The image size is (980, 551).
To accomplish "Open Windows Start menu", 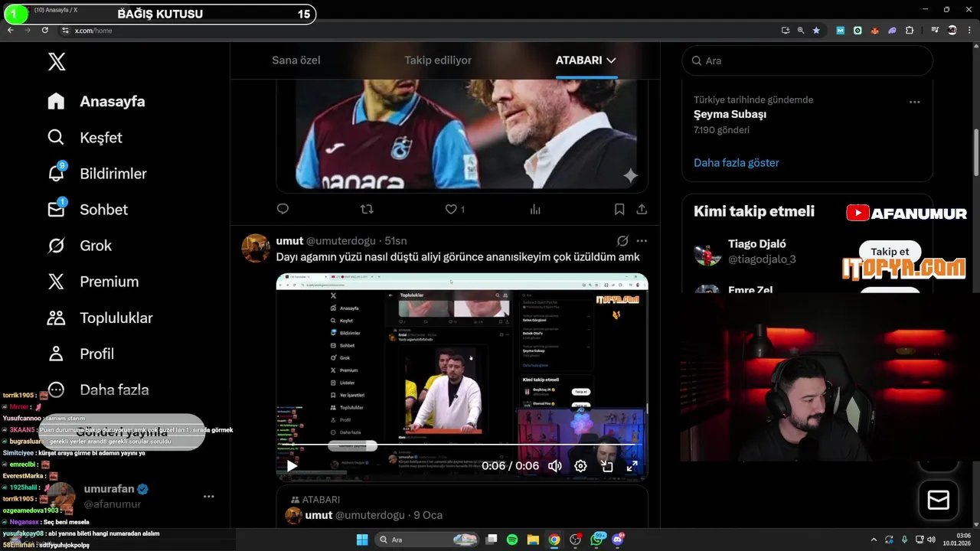I will (362, 540).
